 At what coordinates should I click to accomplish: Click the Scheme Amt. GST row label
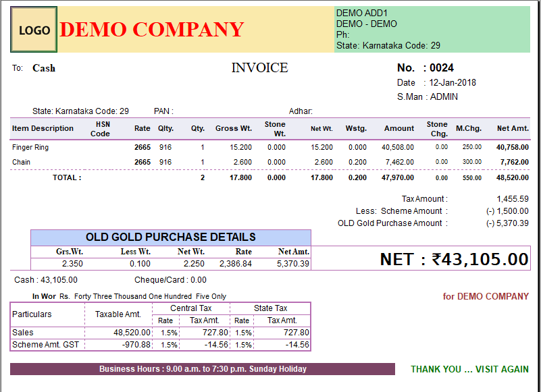click(45, 345)
